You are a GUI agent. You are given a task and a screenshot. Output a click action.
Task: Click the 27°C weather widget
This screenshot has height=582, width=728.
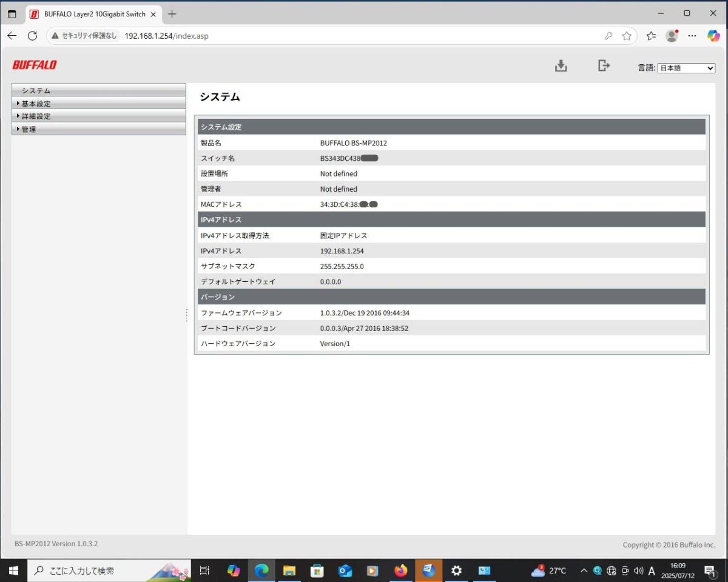pyautogui.click(x=549, y=570)
